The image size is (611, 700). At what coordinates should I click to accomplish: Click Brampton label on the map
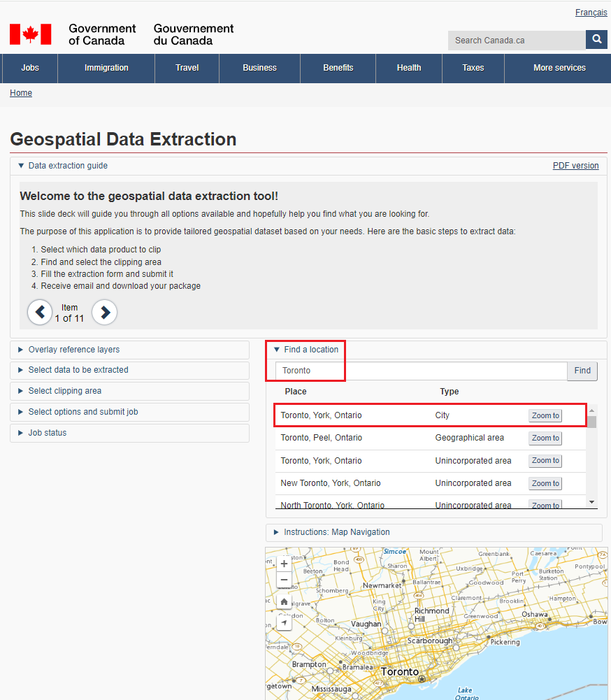(309, 664)
